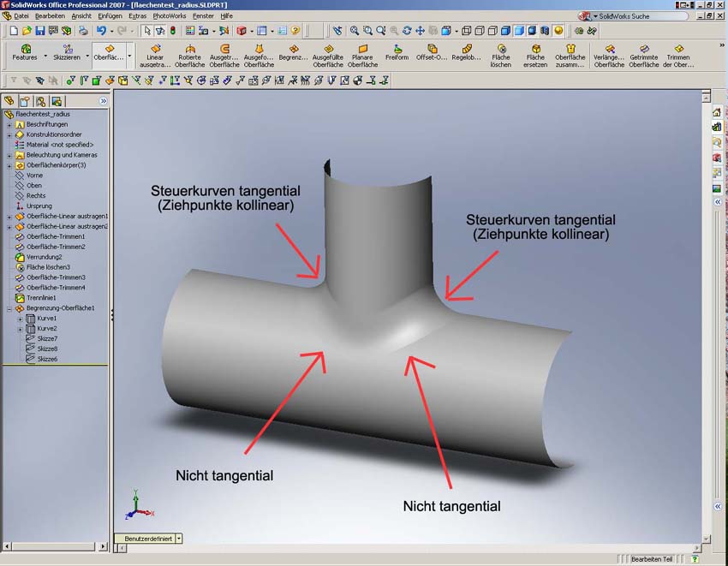Click the Offset-Oberfläche tool
This screenshot has height=566, width=728.
pyautogui.click(x=432, y=52)
